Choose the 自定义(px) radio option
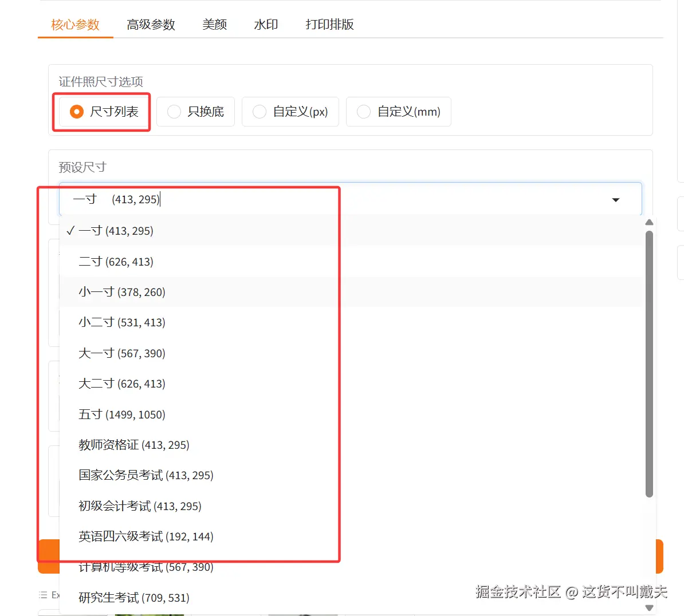 point(290,112)
